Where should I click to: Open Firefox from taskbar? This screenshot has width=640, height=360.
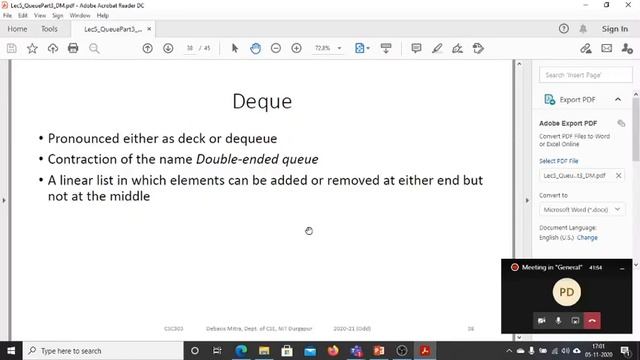[333, 351]
